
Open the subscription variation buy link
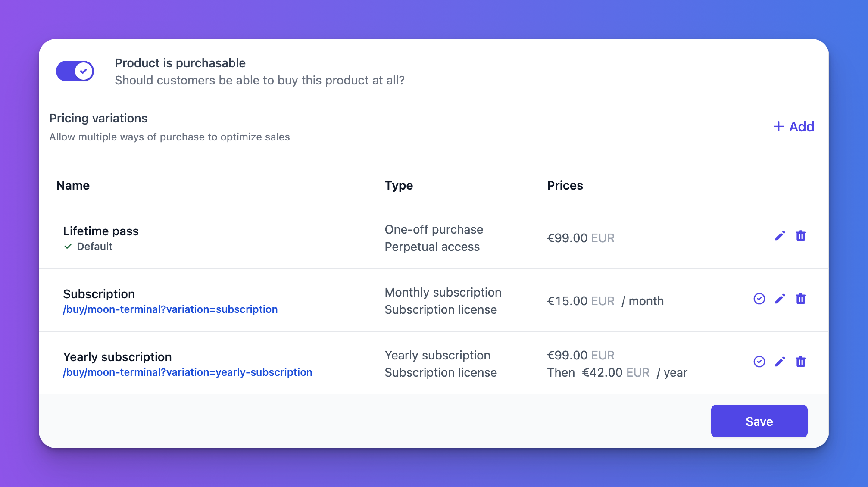pos(170,309)
